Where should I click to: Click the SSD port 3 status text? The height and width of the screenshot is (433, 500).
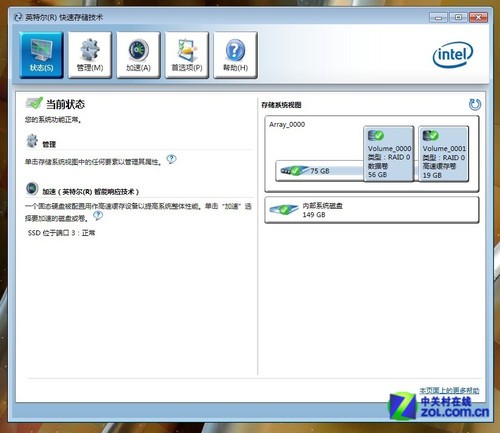[61, 233]
